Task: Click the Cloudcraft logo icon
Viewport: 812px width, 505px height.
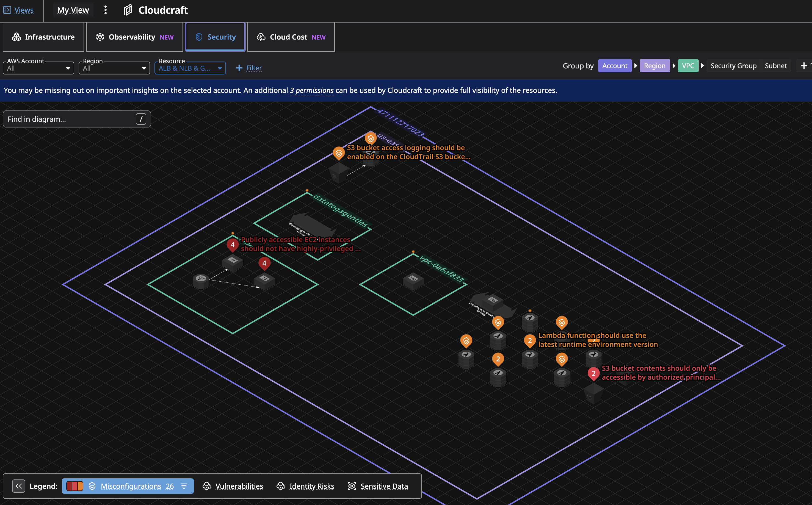Action: click(128, 10)
